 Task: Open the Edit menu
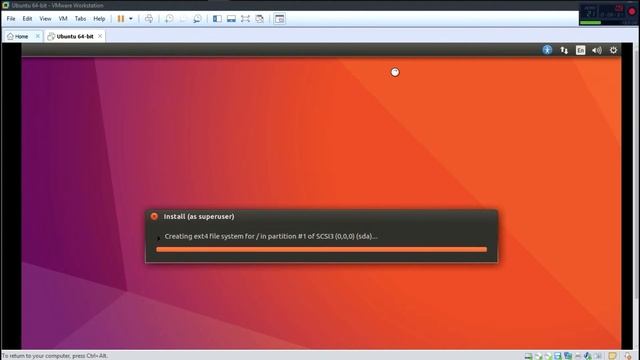(x=27, y=19)
